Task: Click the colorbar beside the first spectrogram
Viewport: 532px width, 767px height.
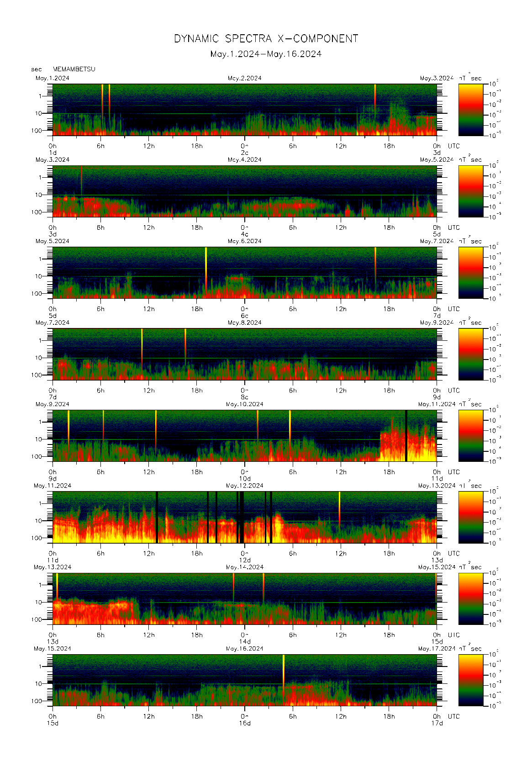Action: click(x=470, y=110)
